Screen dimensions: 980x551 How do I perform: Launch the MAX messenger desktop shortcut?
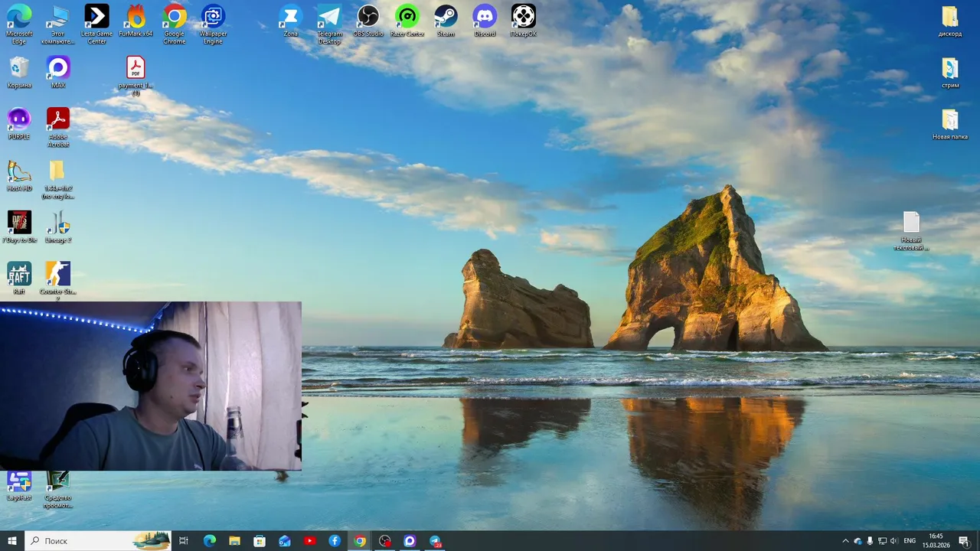[57, 72]
